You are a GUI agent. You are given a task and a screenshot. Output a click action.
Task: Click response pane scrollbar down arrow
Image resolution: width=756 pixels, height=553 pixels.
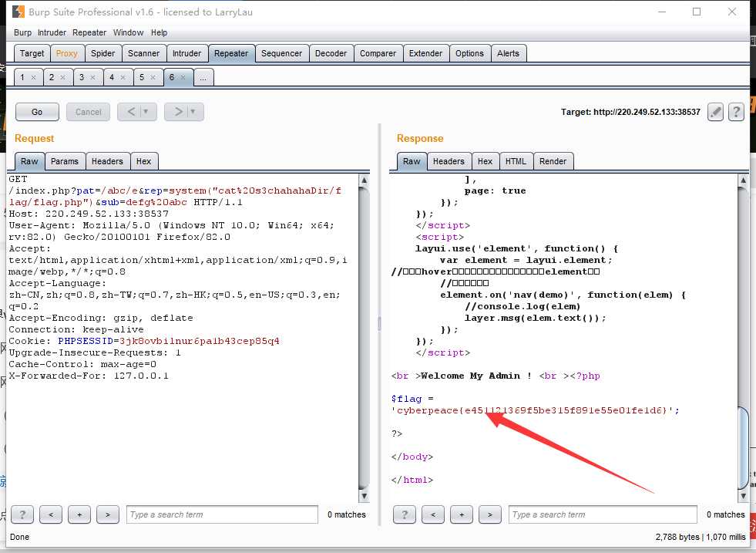[x=743, y=496]
